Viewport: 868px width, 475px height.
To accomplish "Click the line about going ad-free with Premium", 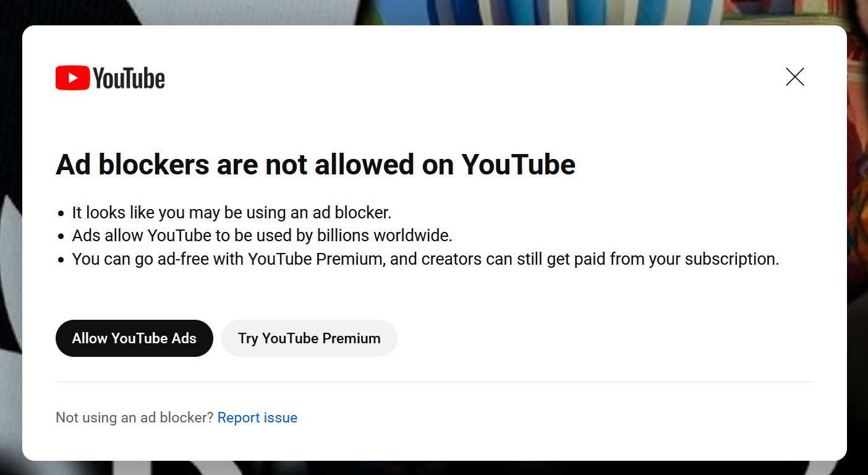I will click(x=425, y=259).
